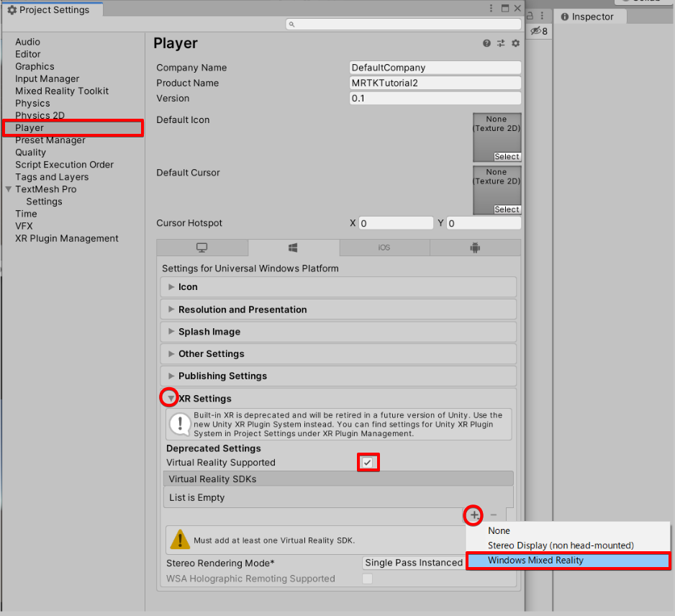This screenshot has width=675, height=616.
Task: Click the Version input field
Action: (435, 98)
